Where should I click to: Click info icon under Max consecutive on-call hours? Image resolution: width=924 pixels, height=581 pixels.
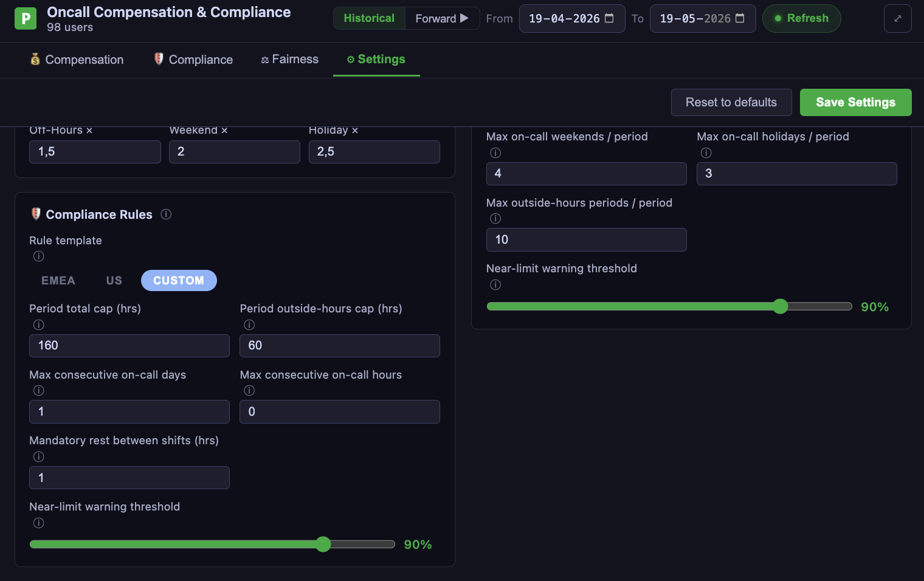coord(249,391)
